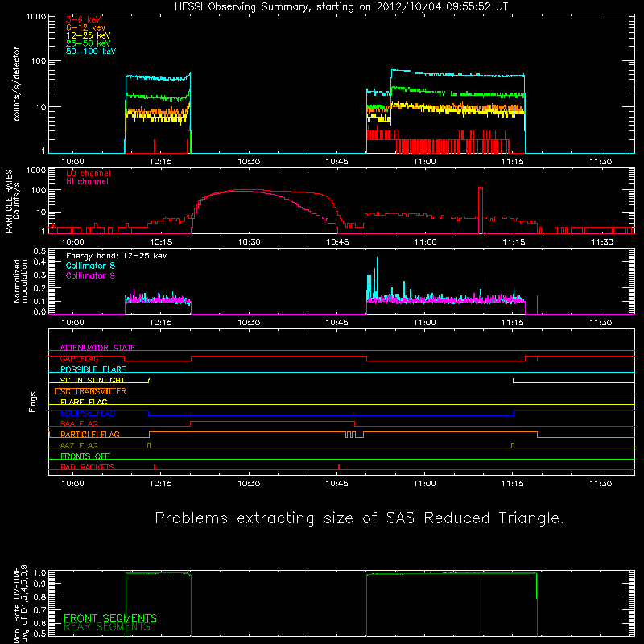Viewport: 644px width, 644px height.
Task: Click the GAP_FLAG label
Action: point(79,358)
